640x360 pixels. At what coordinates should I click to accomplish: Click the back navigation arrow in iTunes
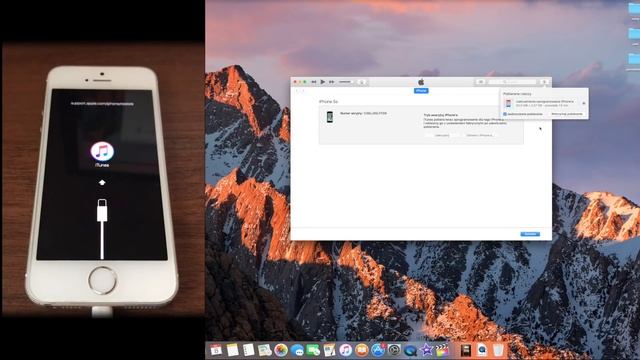pyautogui.click(x=298, y=91)
